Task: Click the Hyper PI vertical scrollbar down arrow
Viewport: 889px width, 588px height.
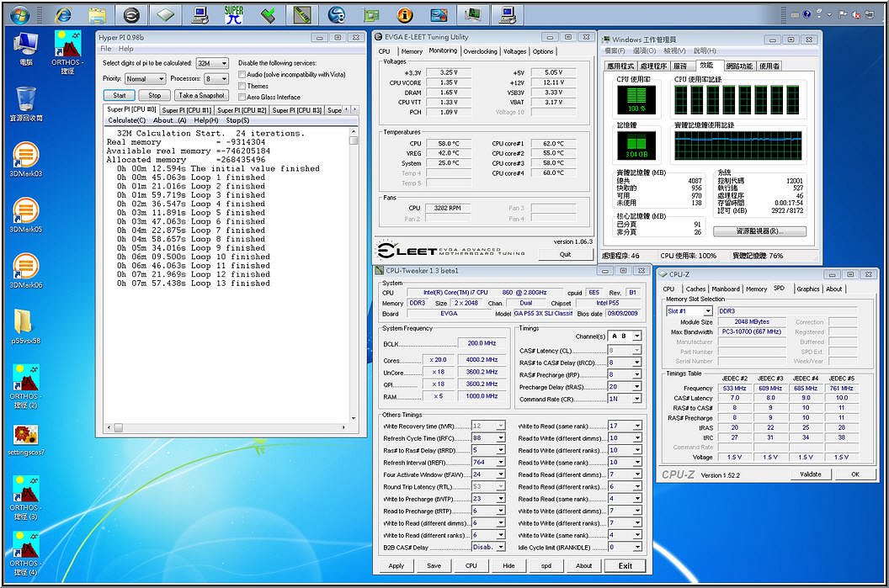Action: point(354,418)
